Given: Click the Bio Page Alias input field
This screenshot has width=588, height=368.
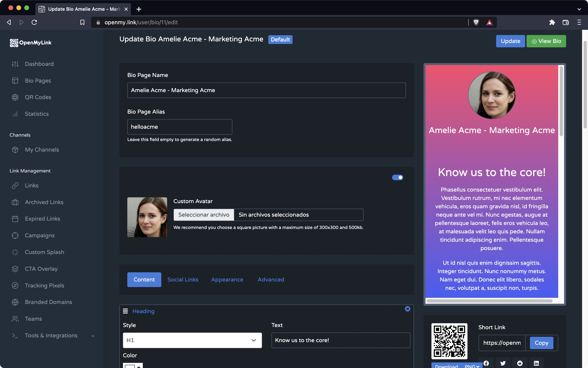Looking at the screenshot, I should click(x=180, y=127).
